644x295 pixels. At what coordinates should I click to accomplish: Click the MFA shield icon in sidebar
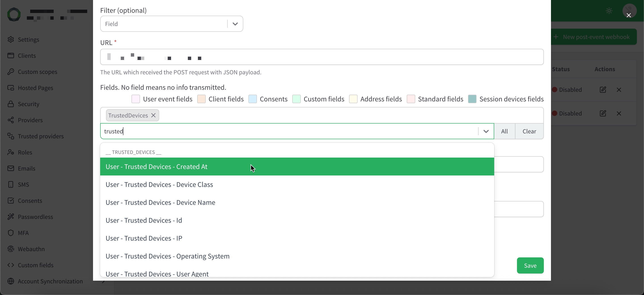(11, 233)
